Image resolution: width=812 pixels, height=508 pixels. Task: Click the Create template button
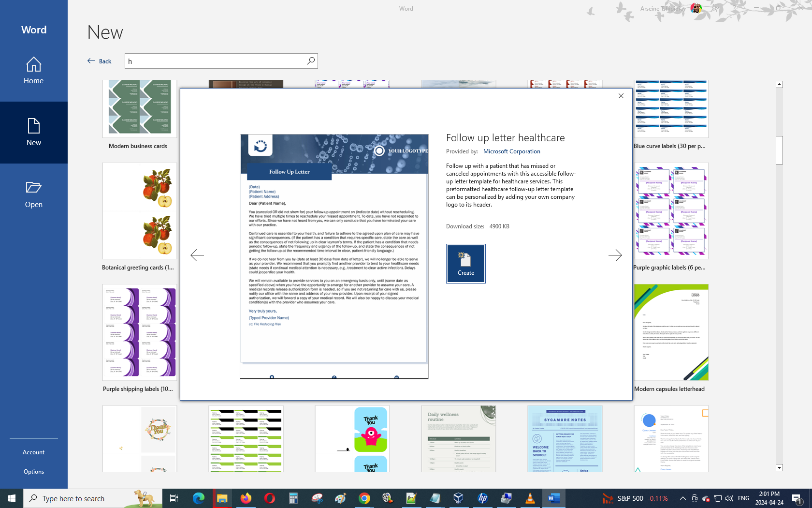pyautogui.click(x=465, y=263)
